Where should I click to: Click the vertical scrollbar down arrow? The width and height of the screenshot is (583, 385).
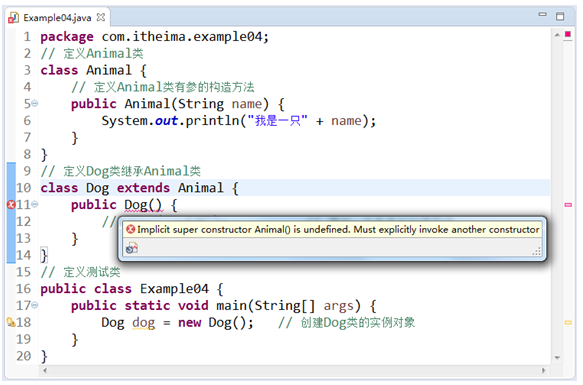(x=557, y=357)
